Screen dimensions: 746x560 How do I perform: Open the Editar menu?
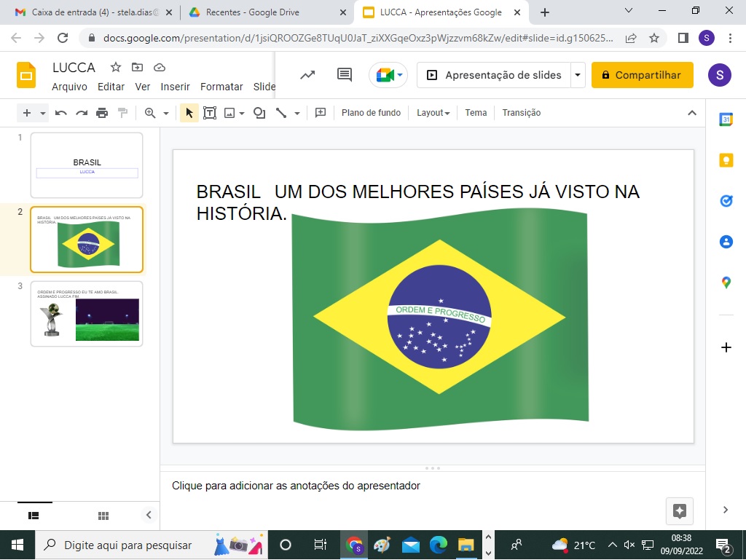[111, 87]
